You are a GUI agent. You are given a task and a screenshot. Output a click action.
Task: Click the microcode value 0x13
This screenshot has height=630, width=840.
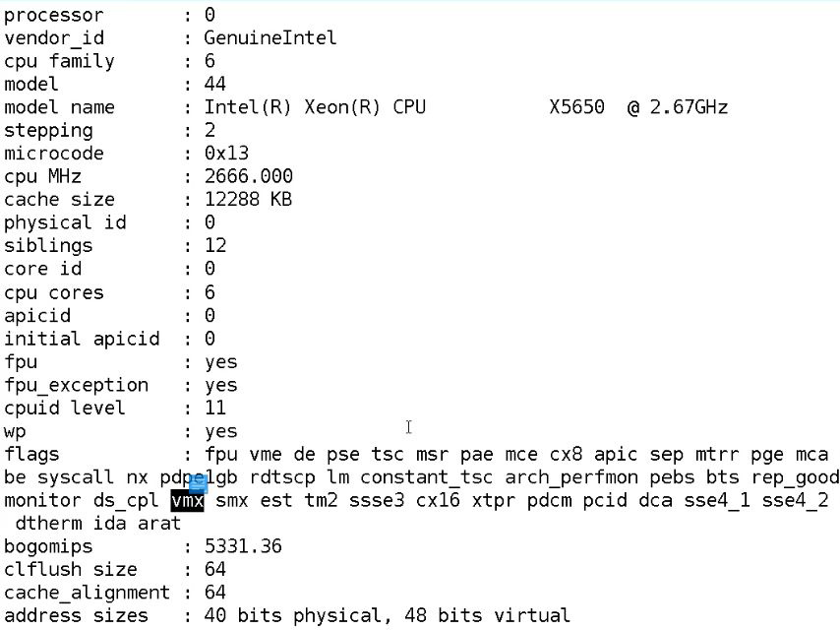(226, 153)
